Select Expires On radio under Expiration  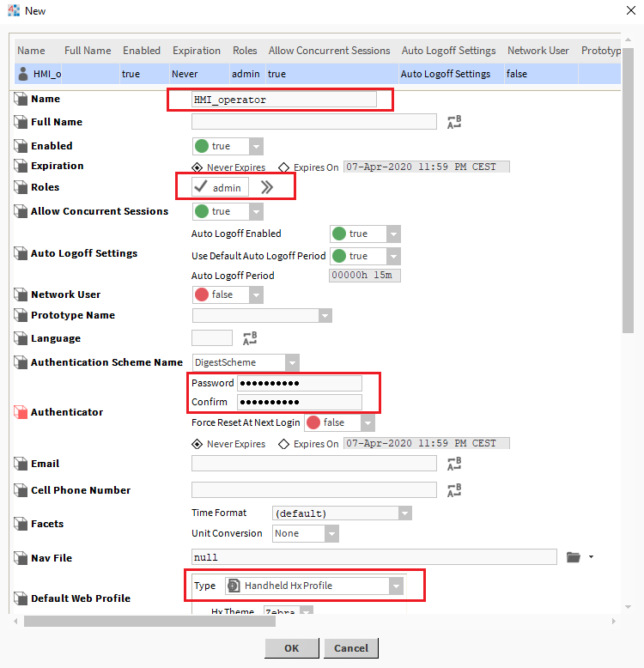coord(285,167)
